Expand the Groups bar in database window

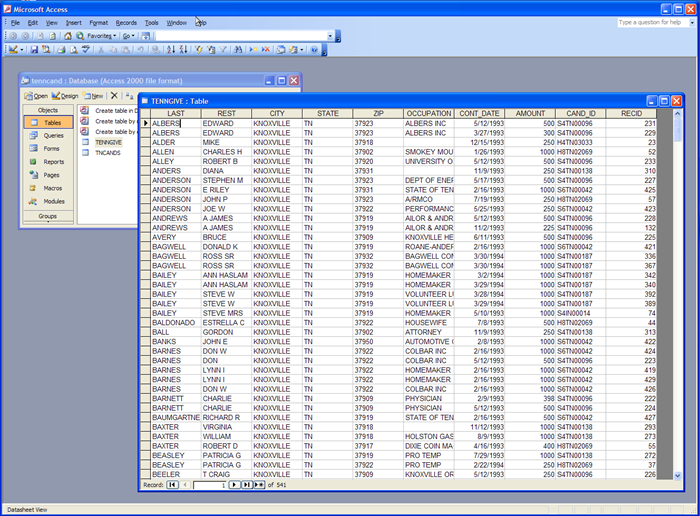pyautogui.click(x=48, y=216)
